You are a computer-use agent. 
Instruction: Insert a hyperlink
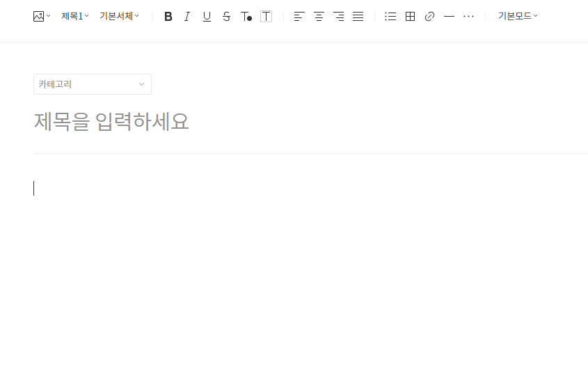(x=430, y=17)
